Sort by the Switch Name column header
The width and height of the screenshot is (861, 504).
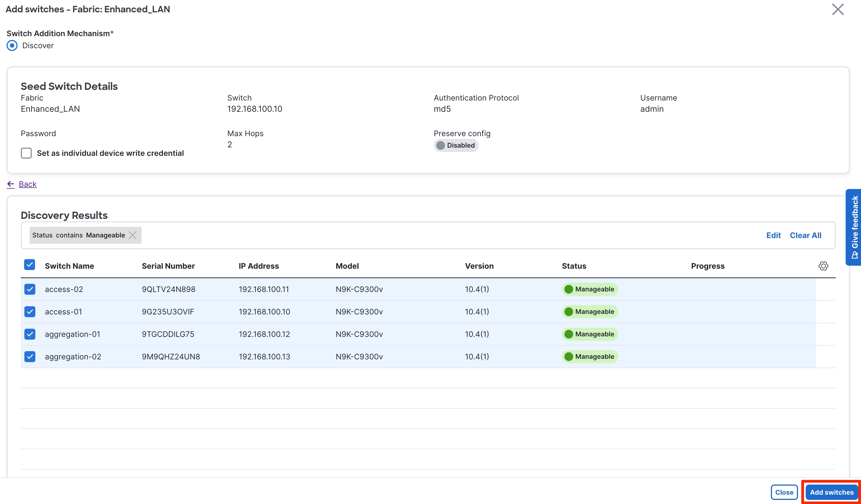coord(69,266)
